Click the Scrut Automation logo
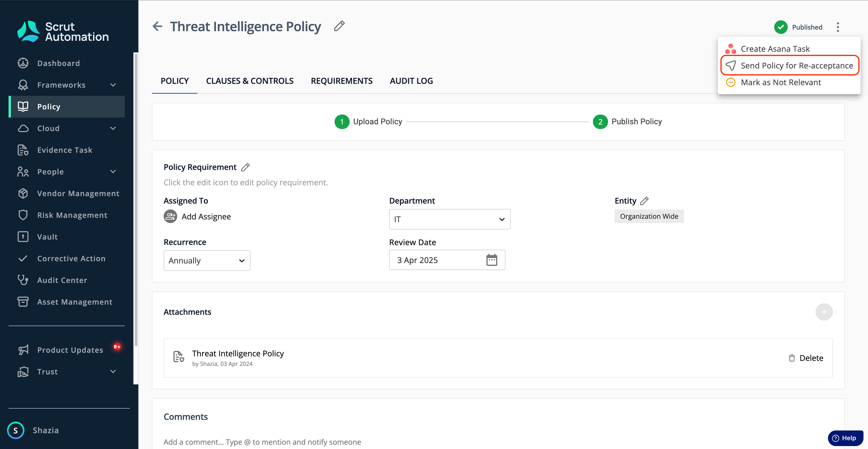868x449 pixels. click(63, 31)
